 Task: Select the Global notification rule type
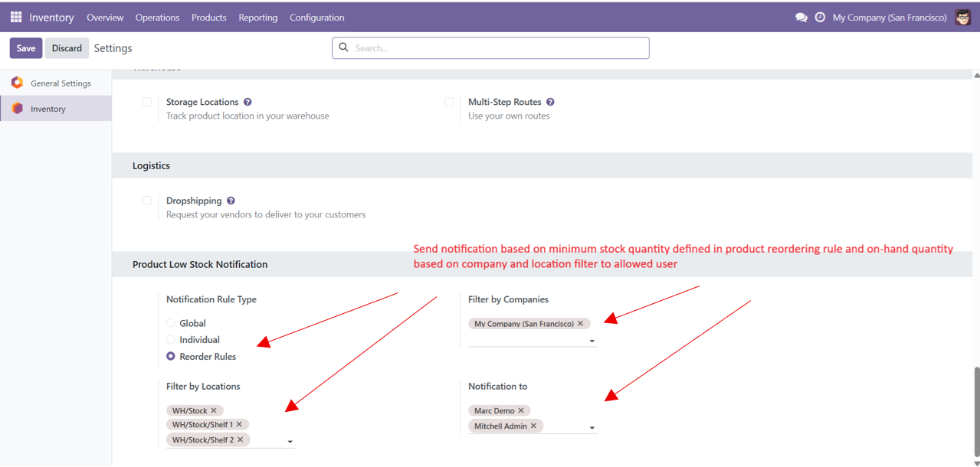pos(171,323)
